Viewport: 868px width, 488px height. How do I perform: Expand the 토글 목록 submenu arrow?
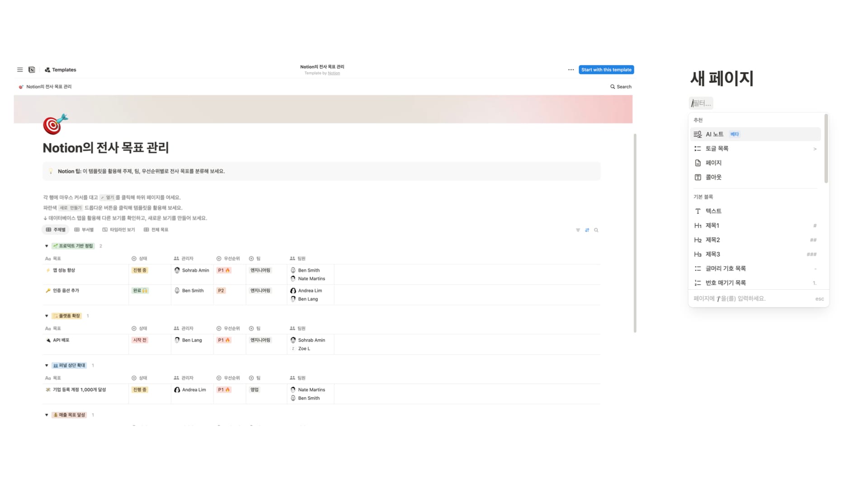click(x=815, y=149)
